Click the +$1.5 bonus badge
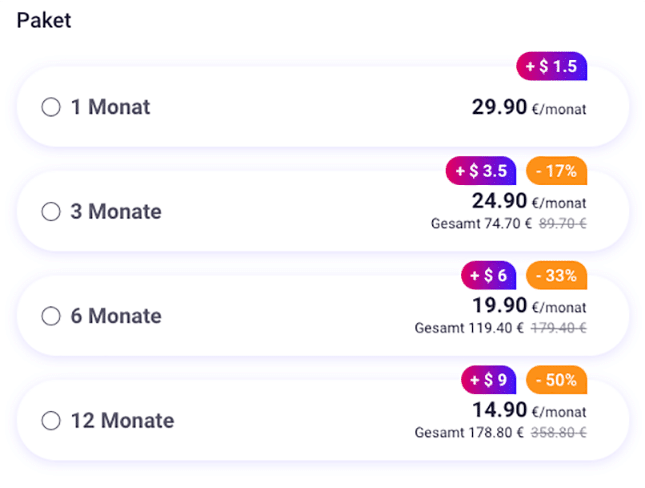The image size is (645, 488). coord(551,67)
